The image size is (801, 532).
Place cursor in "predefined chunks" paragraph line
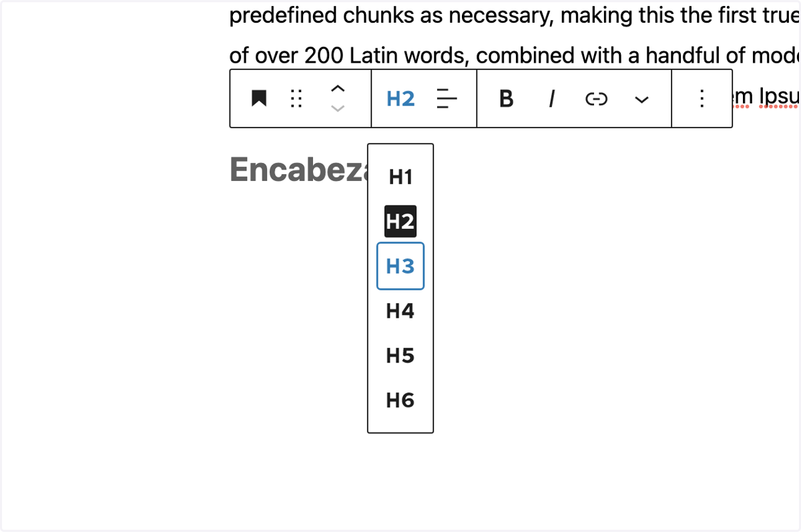pyautogui.click(x=515, y=15)
